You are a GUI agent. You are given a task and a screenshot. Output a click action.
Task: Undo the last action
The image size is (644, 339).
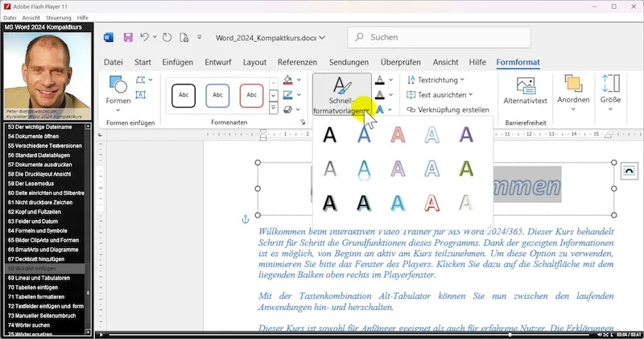pos(144,37)
